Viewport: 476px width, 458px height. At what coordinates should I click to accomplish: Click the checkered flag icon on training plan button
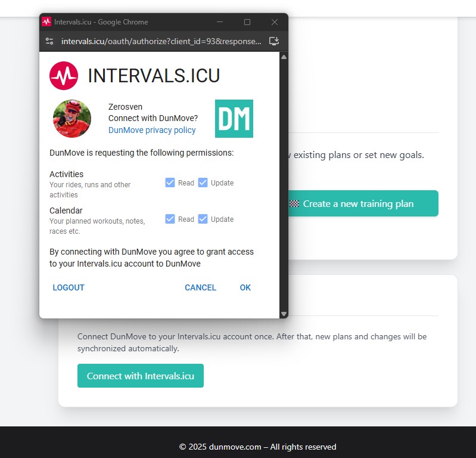tap(294, 204)
